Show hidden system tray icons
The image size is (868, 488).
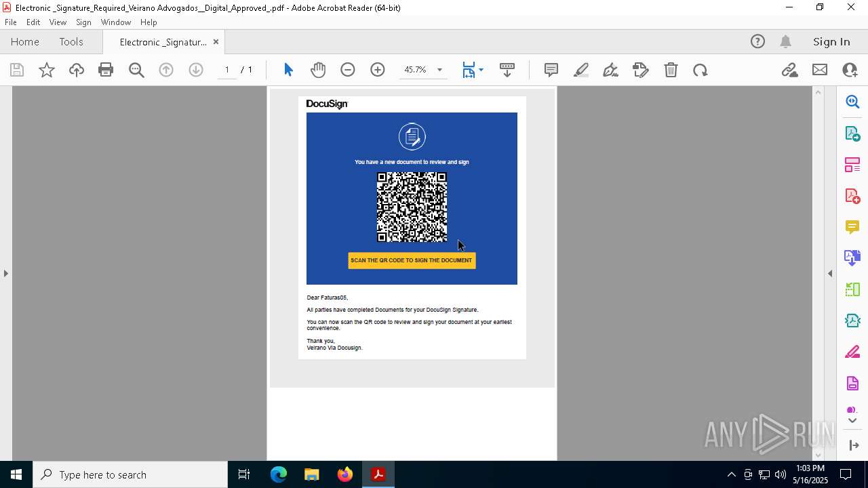[731, 474]
